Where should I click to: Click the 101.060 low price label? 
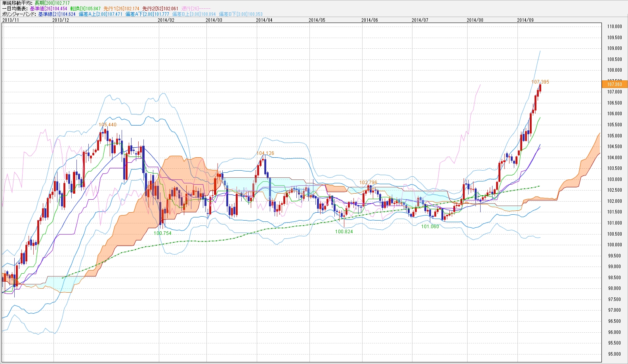pos(430,227)
